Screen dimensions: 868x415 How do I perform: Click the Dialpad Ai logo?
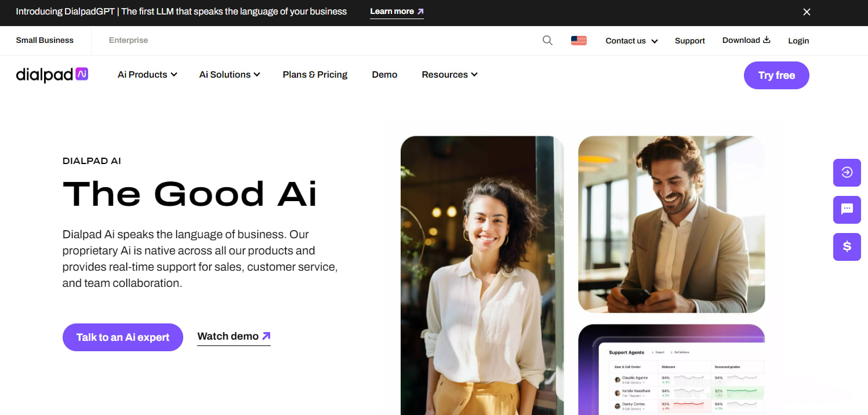point(52,75)
